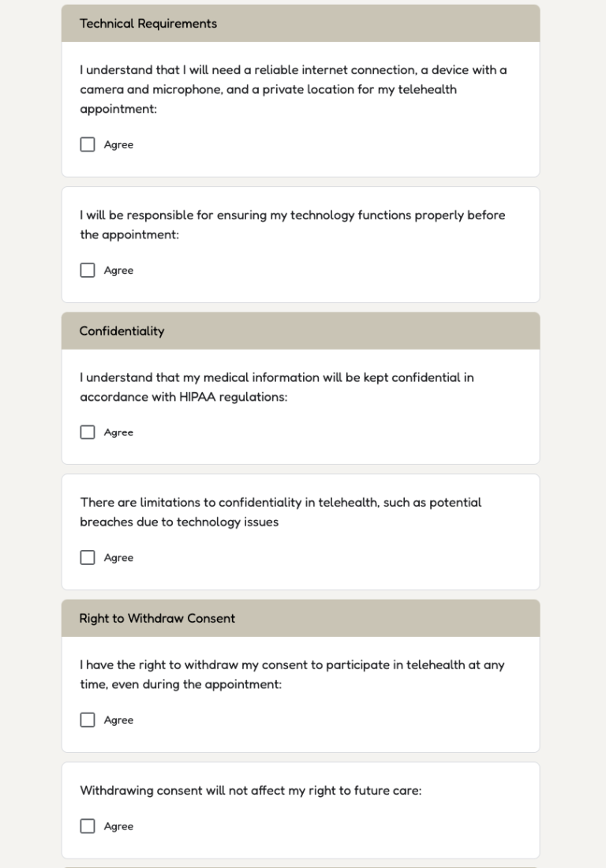Click the partially visible section header at bottom

tap(300, 866)
